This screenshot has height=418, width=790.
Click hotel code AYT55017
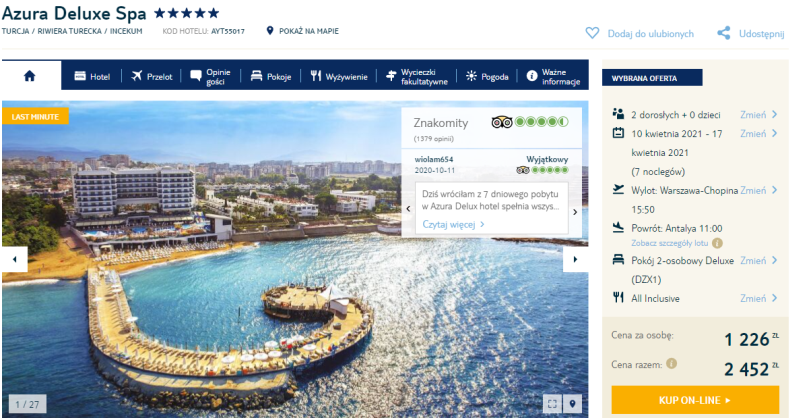[228, 31]
